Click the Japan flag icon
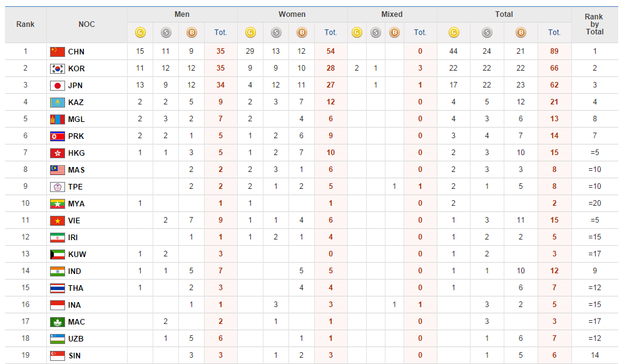 point(58,86)
